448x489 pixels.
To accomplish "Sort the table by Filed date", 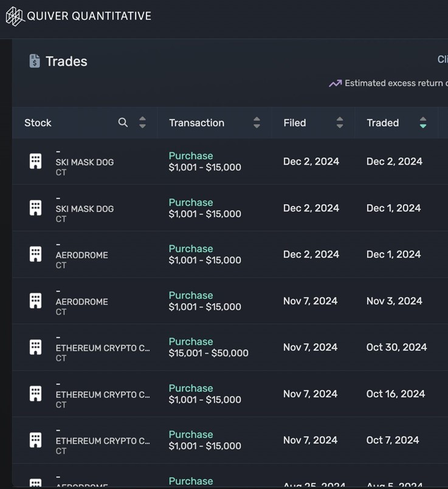I will 340,123.
